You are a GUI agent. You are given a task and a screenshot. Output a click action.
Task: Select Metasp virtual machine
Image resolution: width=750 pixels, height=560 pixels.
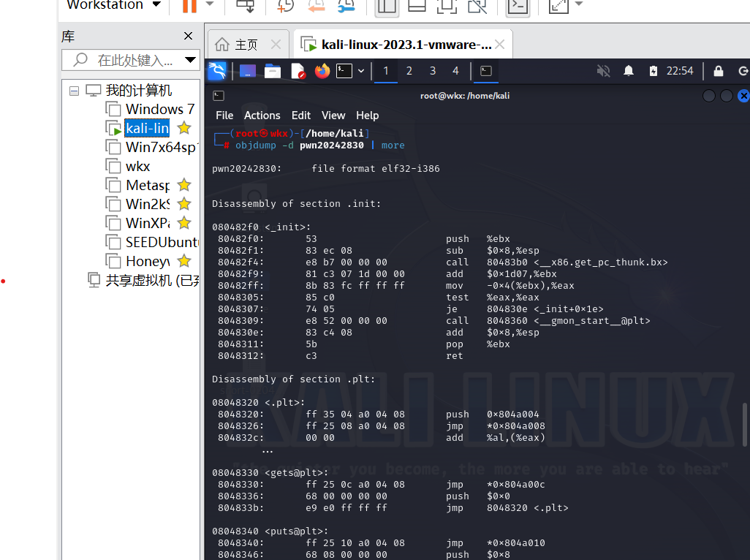(x=148, y=185)
